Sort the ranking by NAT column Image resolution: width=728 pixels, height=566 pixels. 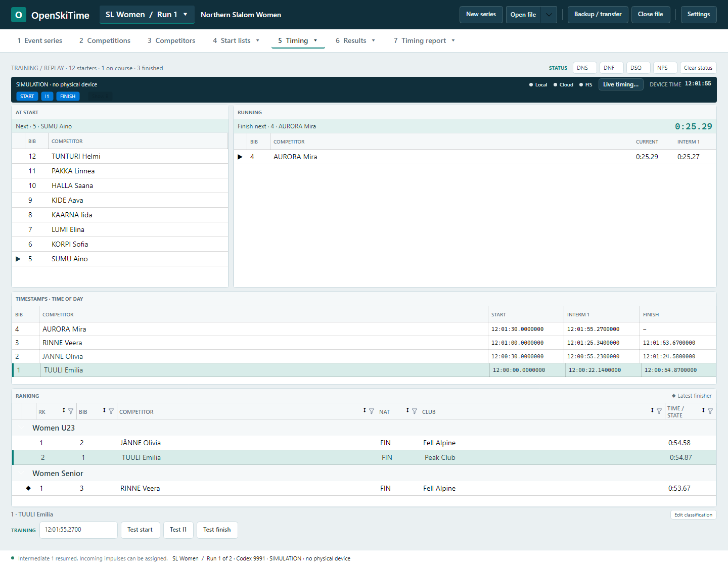[407, 410]
